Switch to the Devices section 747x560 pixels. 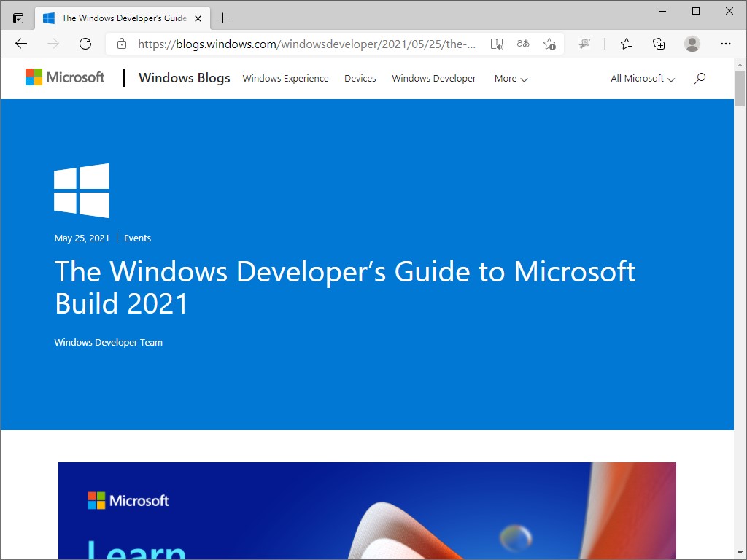point(360,78)
